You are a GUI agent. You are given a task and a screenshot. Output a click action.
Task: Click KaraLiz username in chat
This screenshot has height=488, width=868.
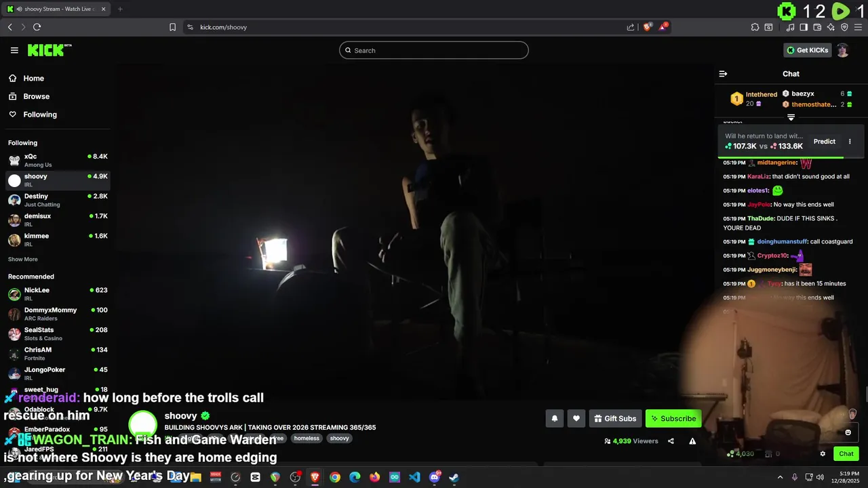[x=759, y=177]
